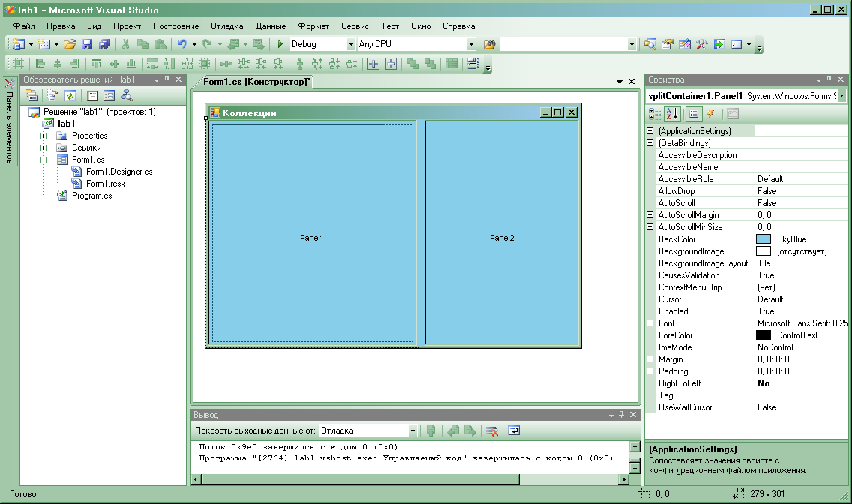Click the BackColor SkyBlue color swatch
The height and width of the screenshot is (504, 852).
tap(763, 239)
